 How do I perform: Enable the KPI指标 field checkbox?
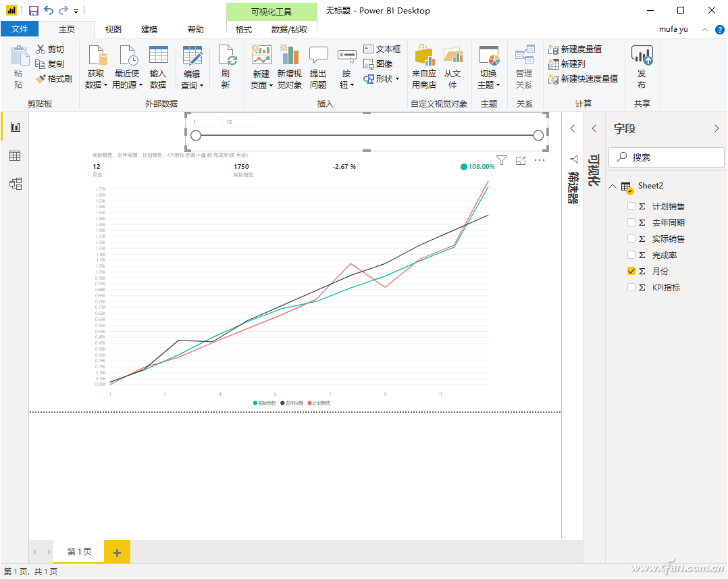631,288
